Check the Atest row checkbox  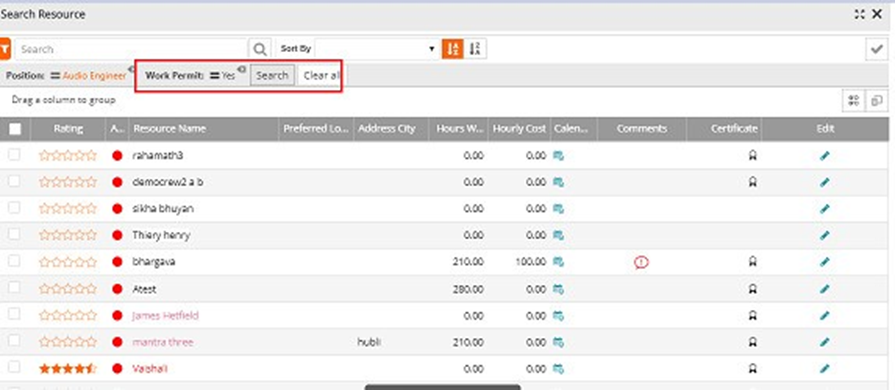(14, 288)
